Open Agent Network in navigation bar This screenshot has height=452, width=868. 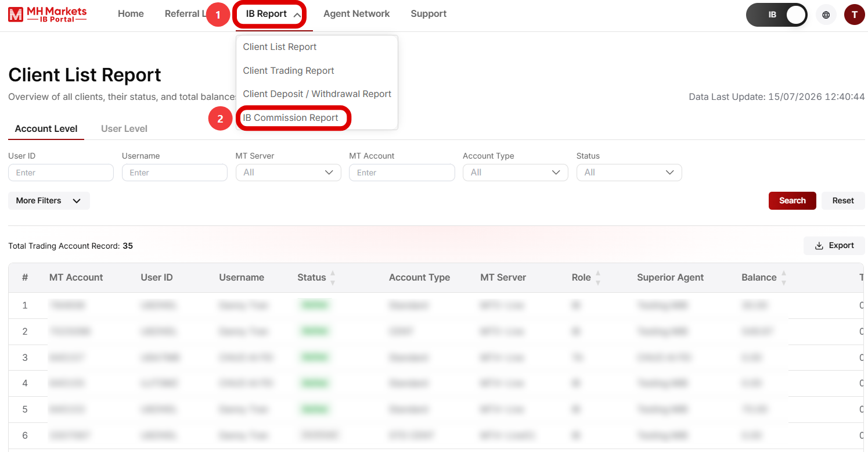click(356, 14)
